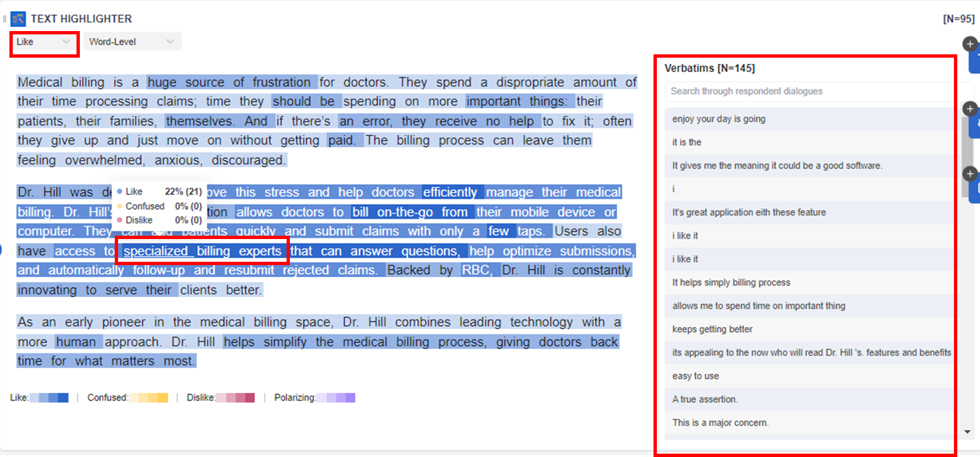Click the Dislike 0% (0) tooltip row

coord(160,220)
